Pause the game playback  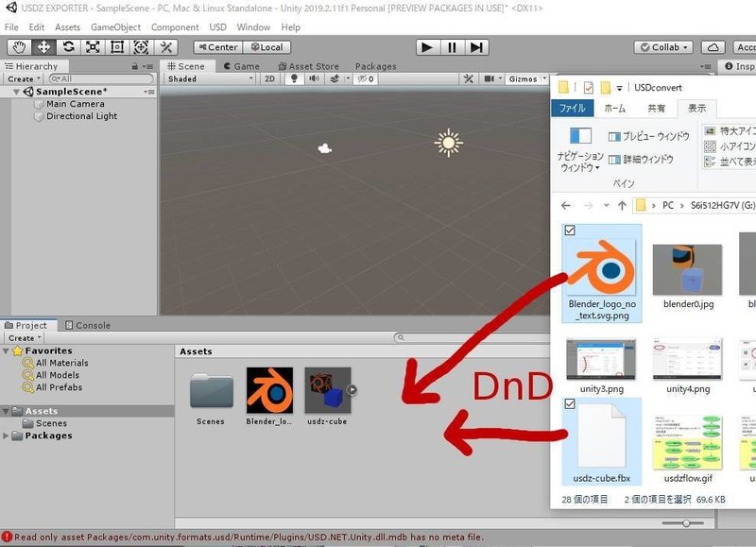click(452, 47)
